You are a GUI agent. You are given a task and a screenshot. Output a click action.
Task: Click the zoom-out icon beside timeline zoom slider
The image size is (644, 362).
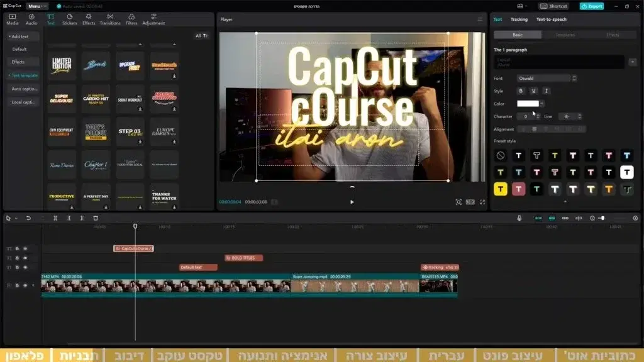(592, 218)
